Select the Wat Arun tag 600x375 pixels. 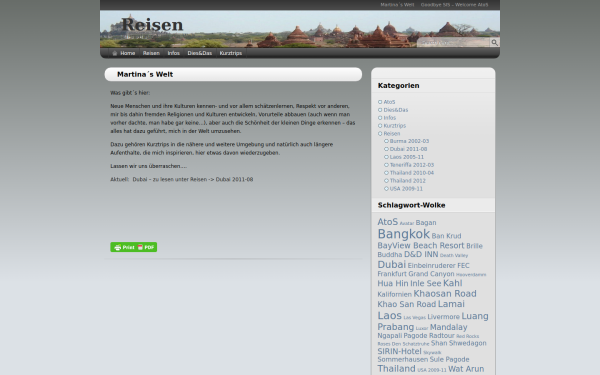click(x=466, y=369)
